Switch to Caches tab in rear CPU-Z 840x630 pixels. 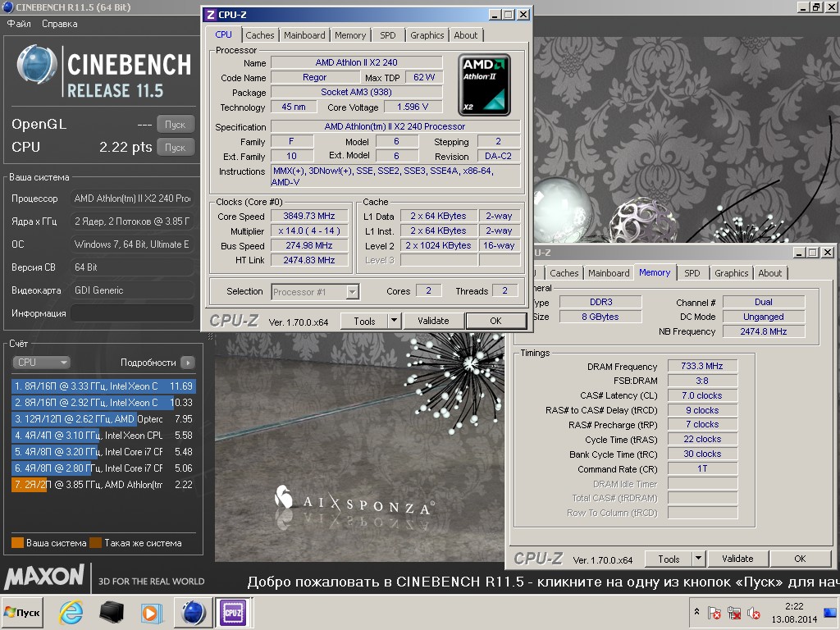(x=564, y=273)
